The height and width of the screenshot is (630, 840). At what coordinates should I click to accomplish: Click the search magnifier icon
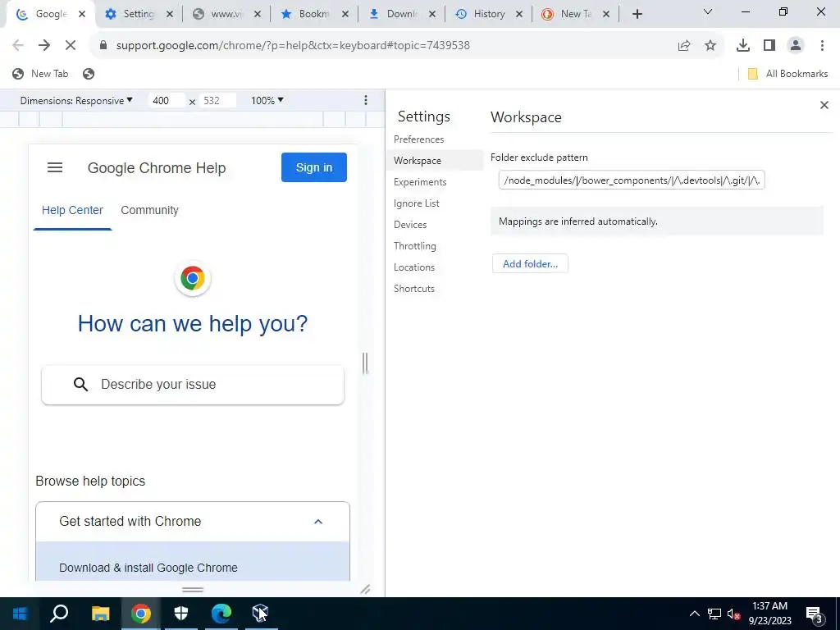point(81,384)
